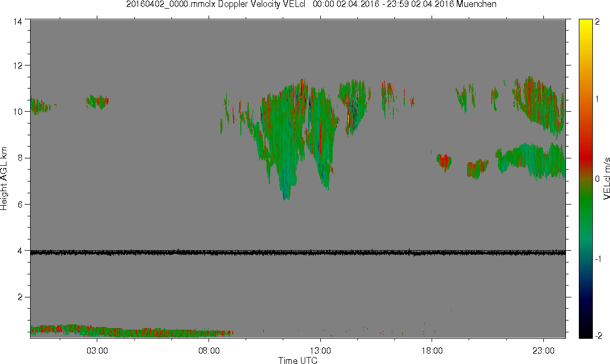Click the 12 km height tick label
The image size is (610, 364).
[17, 65]
